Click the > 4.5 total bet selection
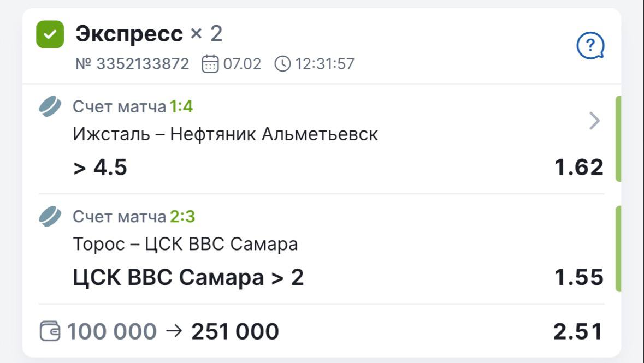644x363 pixels. (100, 167)
